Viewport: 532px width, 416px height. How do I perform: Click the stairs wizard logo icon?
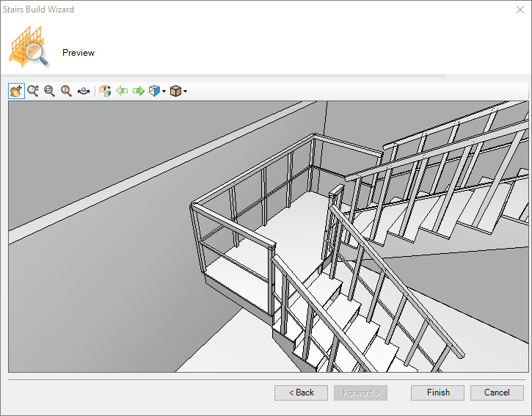point(29,47)
